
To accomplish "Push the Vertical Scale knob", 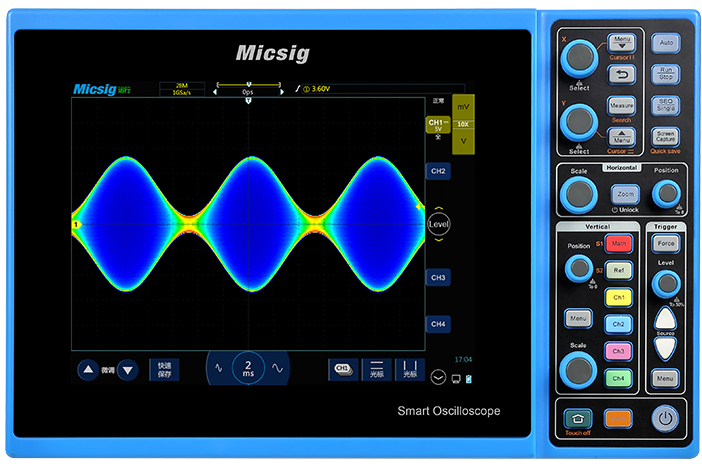I will (x=578, y=370).
